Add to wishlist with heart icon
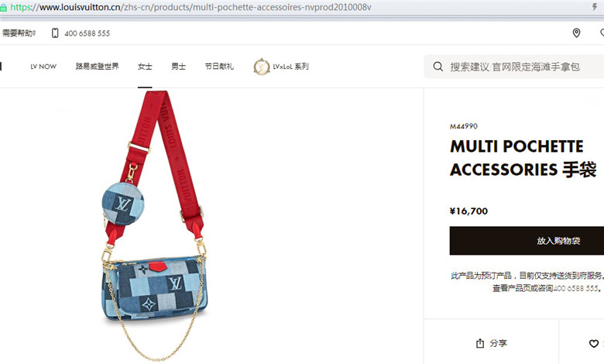The width and height of the screenshot is (604, 364). coord(594,343)
